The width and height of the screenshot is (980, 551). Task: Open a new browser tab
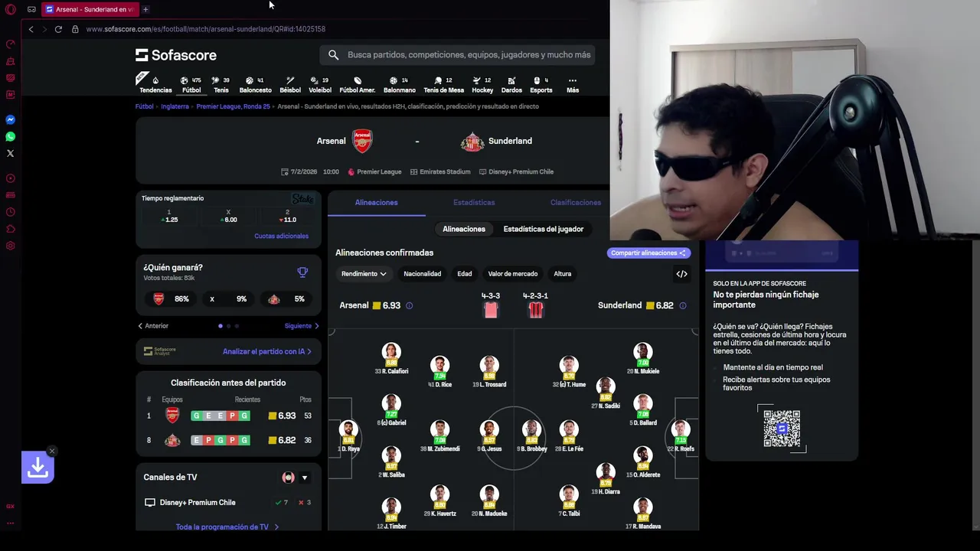[x=145, y=9]
